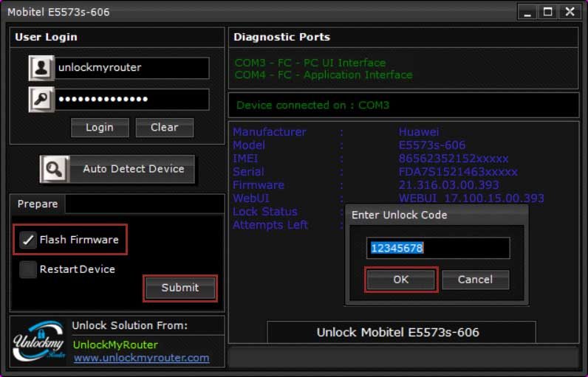588x377 pixels.
Task: Minimize the Mobitel E5573s-606 window
Action: (x=527, y=12)
